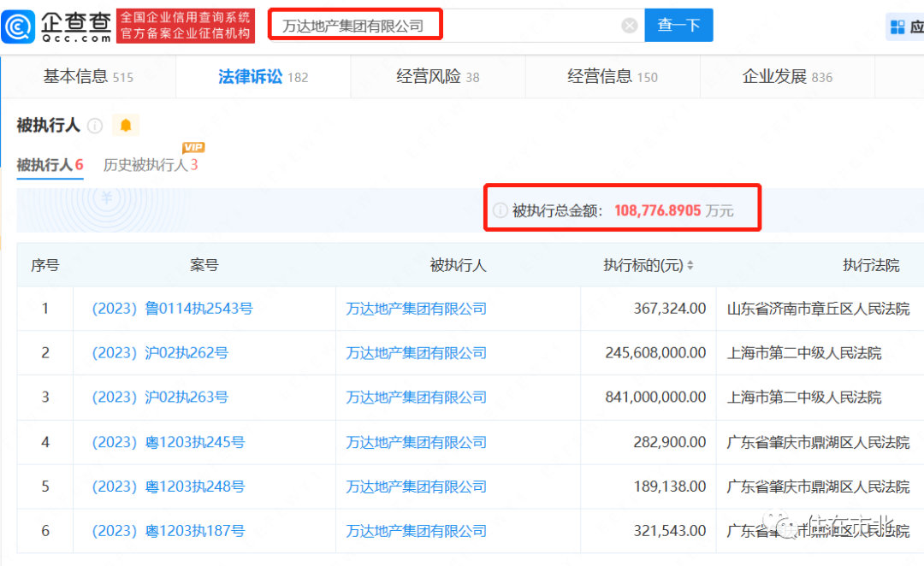Click 万达地产集团有限公司 link in row 4
The width and height of the screenshot is (924, 566).
tap(416, 442)
